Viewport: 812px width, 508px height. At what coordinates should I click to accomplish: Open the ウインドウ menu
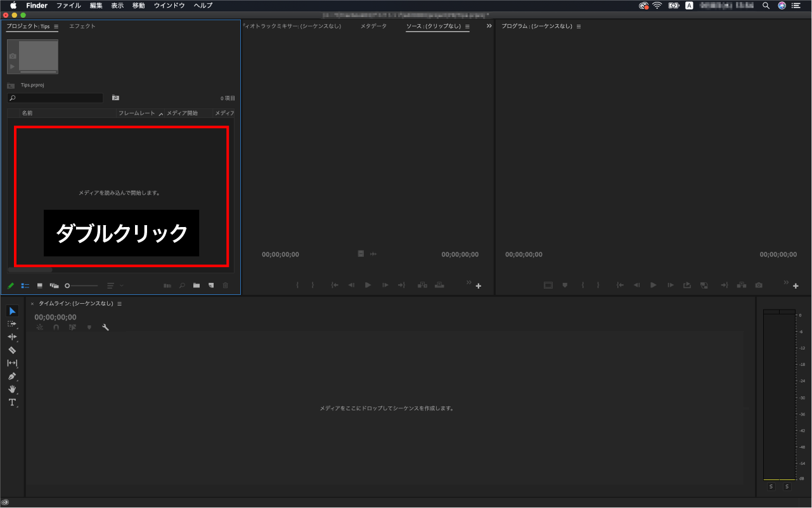coord(169,5)
